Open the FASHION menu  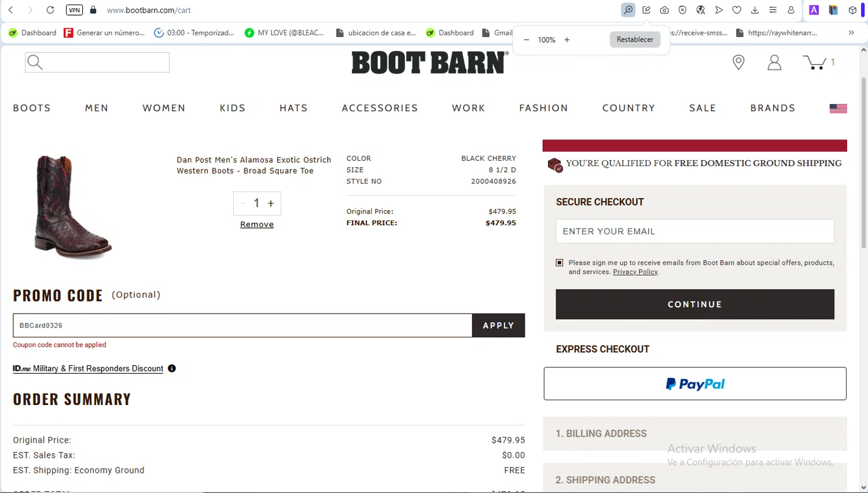tap(543, 108)
